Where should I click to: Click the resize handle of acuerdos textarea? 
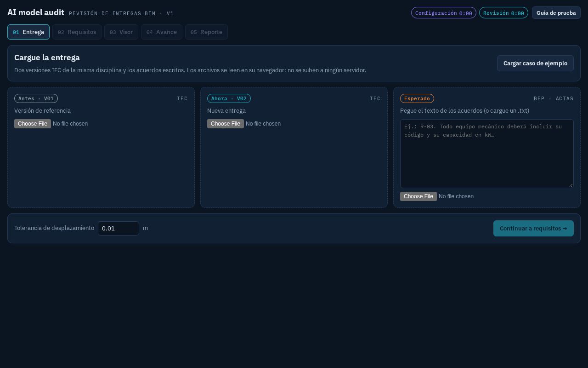571,185
